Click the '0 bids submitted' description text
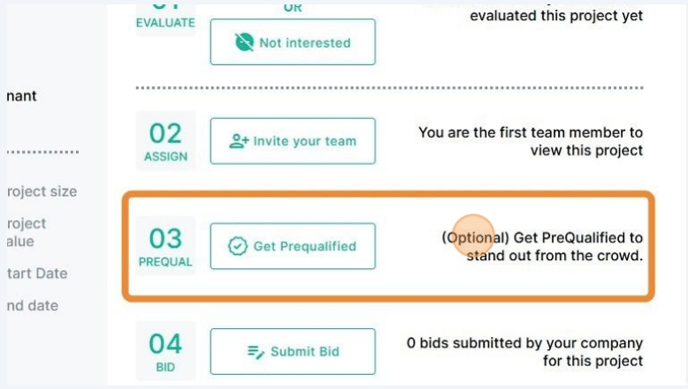 525,352
